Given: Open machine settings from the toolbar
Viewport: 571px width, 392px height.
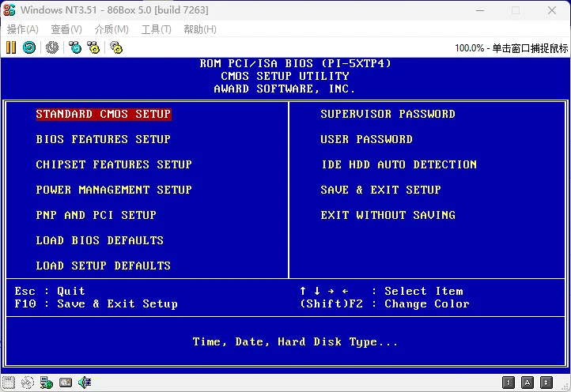Looking at the screenshot, I should click(x=116, y=47).
